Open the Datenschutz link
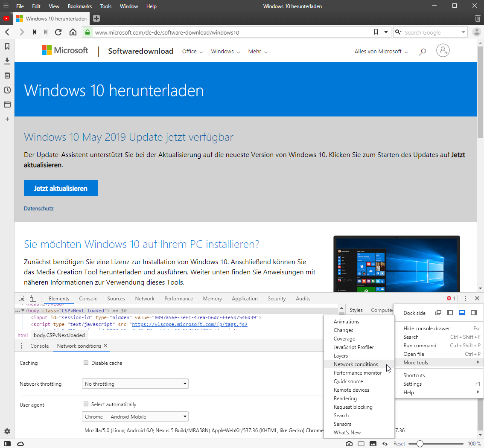 coord(38,209)
